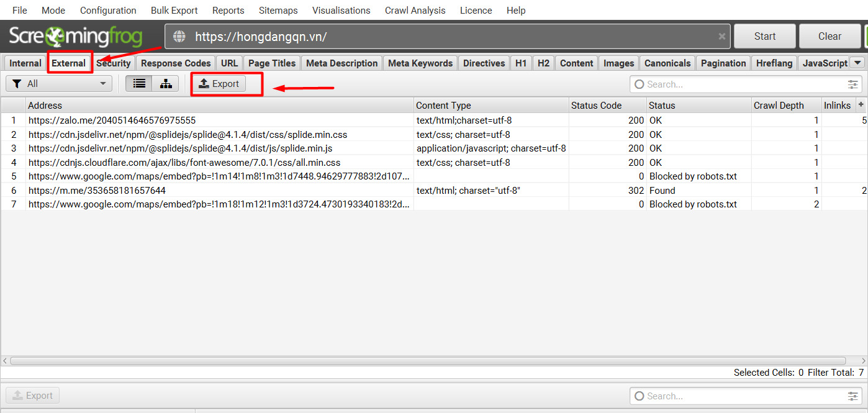Open the Bulk Export menu
The image size is (868, 413).
pos(174,11)
